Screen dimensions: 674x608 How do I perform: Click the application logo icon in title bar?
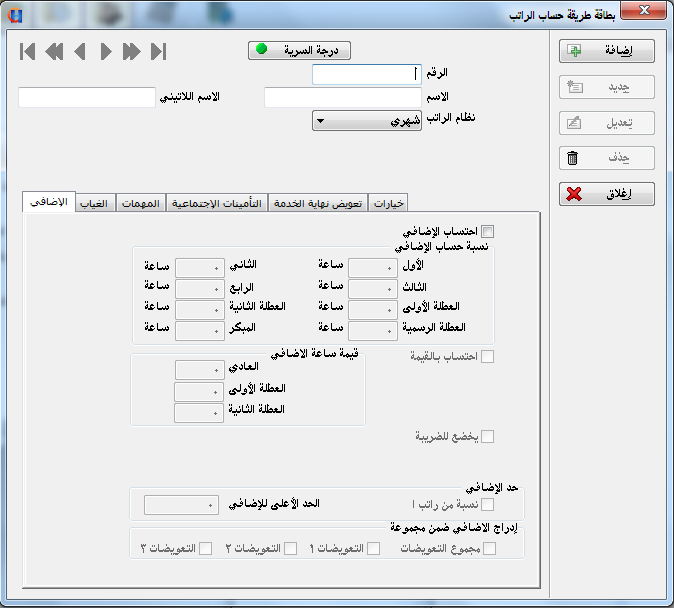click(15, 15)
